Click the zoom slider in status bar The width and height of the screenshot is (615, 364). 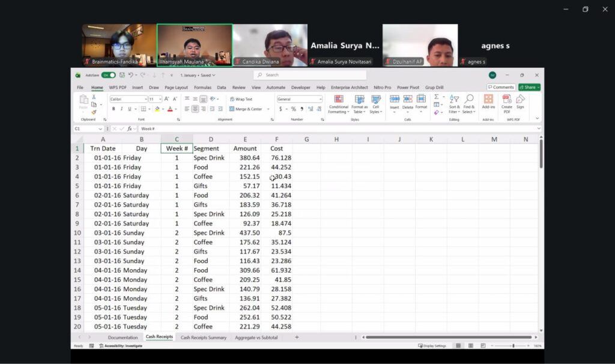click(512, 346)
